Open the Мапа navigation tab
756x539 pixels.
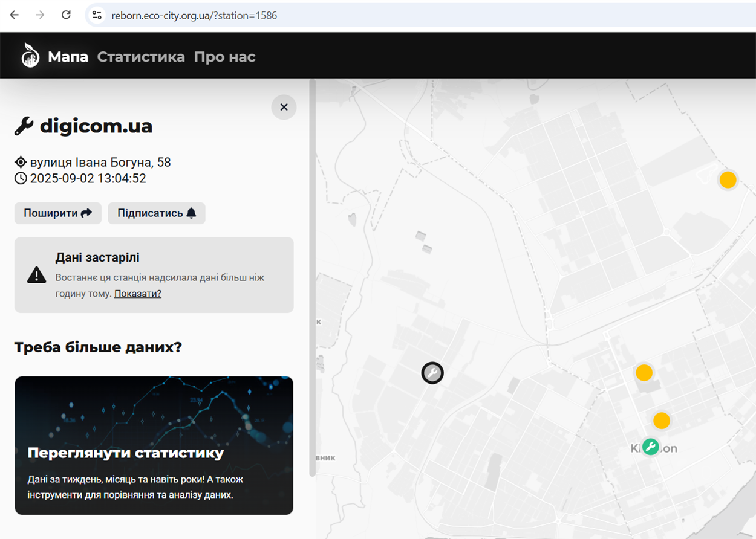pyautogui.click(x=68, y=57)
